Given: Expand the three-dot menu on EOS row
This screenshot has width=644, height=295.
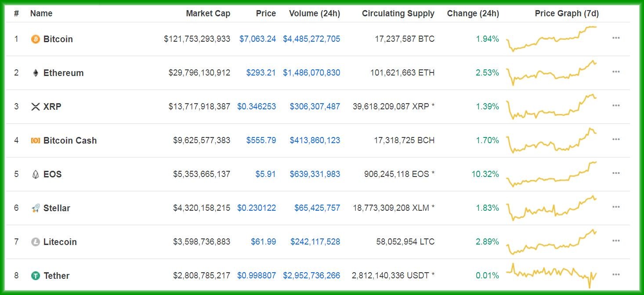Looking at the screenshot, I should coord(616,173).
